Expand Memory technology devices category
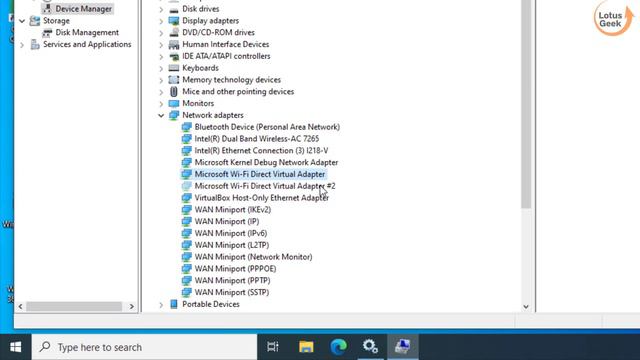640x360 pixels. [161, 80]
